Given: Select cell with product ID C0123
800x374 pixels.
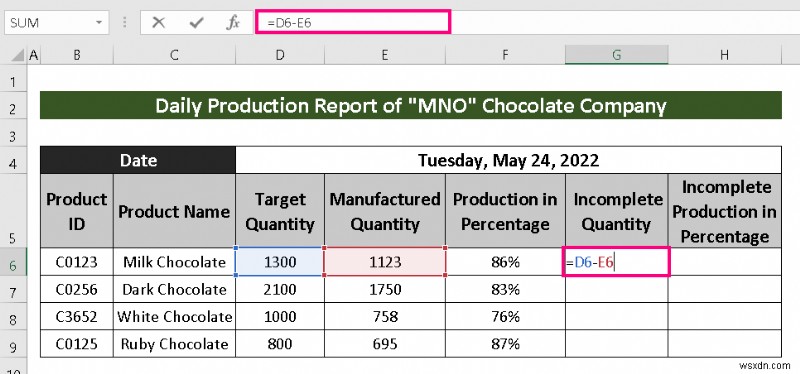Looking at the screenshot, I should (x=77, y=262).
